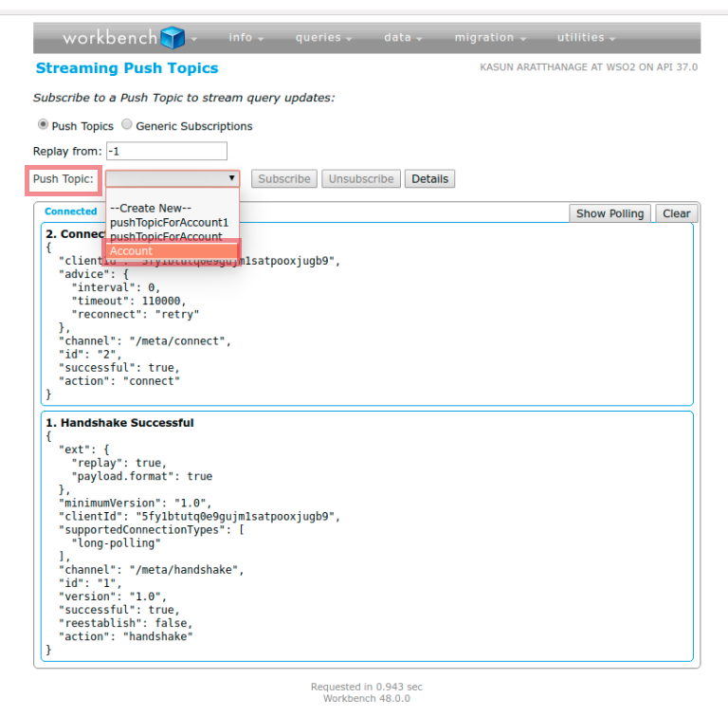The height and width of the screenshot is (716, 728).
Task: Click the "long-polling" value
Action: 116,543
